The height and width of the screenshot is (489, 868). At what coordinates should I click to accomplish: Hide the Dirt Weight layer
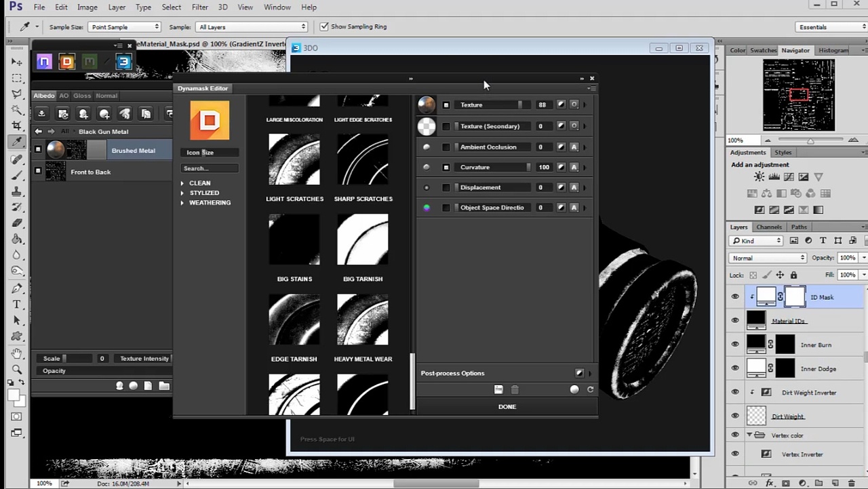click(735, 416)
